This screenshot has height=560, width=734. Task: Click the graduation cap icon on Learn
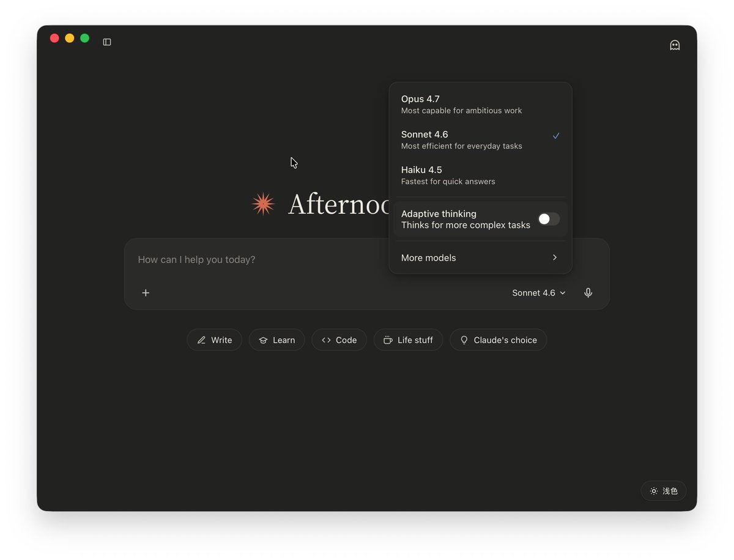click(x=263, y=340)
